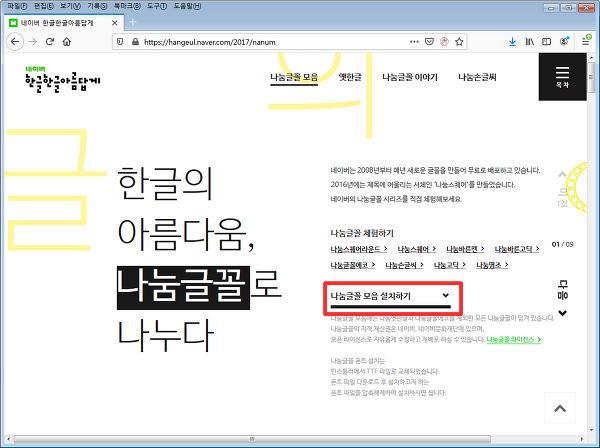The image size is (600, 448).
Task: Go back with the browser back arrow
Action: click(15, 42)
